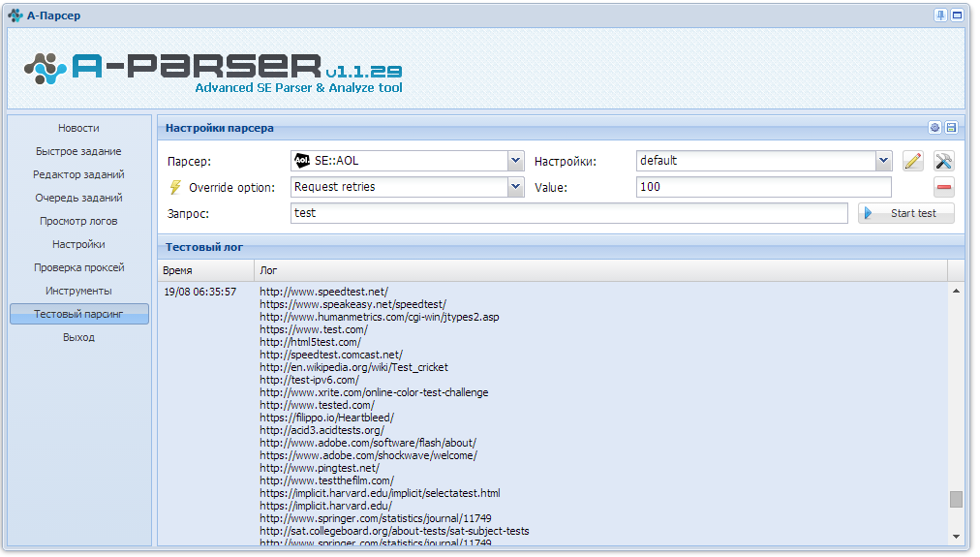
Task: Click the Запрос field containing test
Action: click(x=568, y=213)
